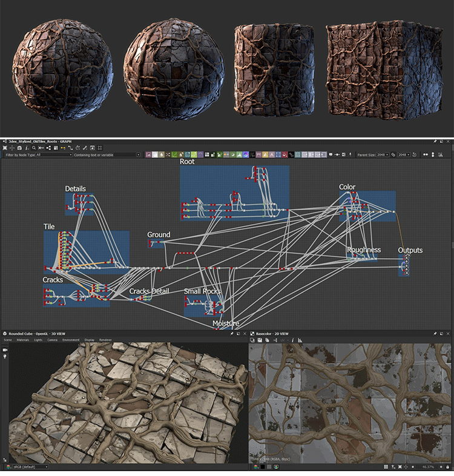Click the pin icon of the graph panel
The image size is (454, 476).
[435, 141]
